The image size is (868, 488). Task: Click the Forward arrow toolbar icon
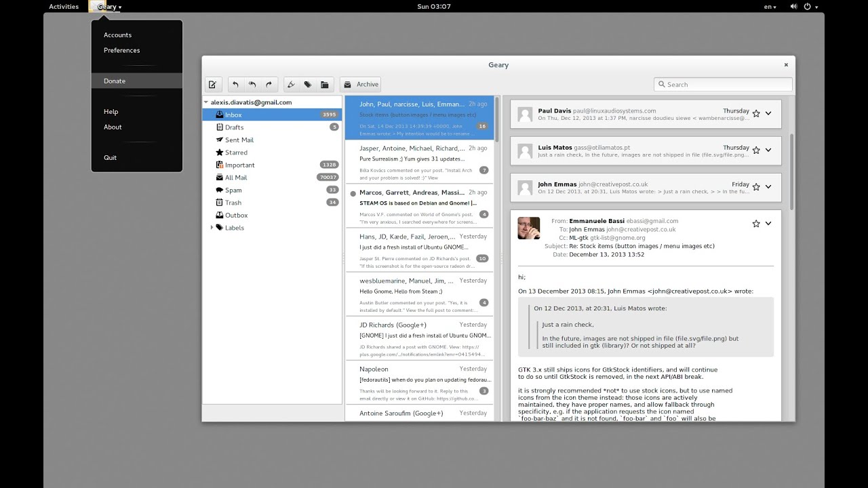[269, 85]
